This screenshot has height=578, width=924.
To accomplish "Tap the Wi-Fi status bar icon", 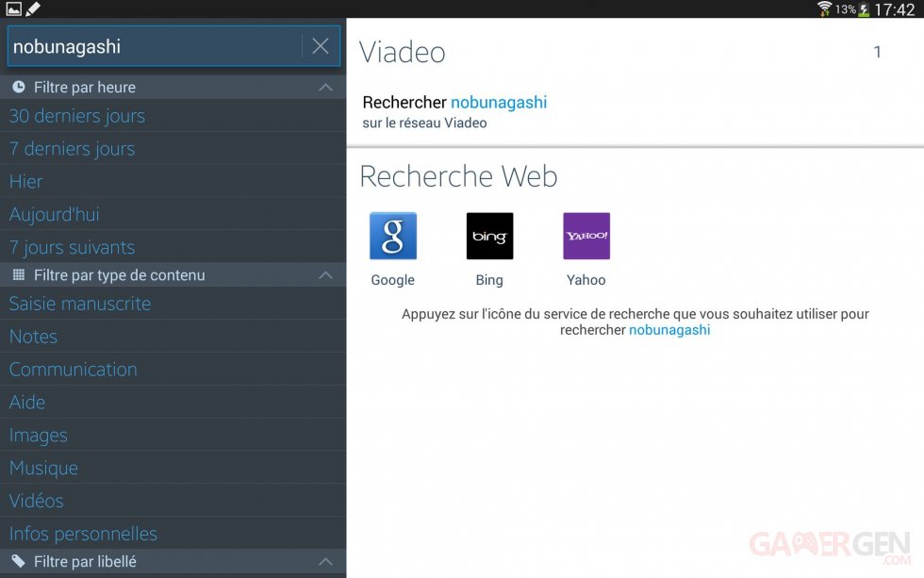I will pyautogui.click(x=824, y=9).
